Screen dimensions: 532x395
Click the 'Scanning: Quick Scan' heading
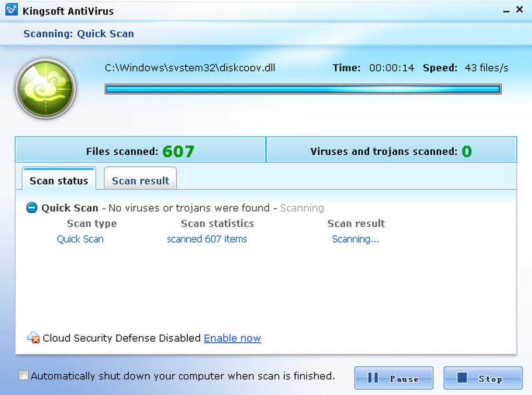pyautogui.click(x=79, y=33)
